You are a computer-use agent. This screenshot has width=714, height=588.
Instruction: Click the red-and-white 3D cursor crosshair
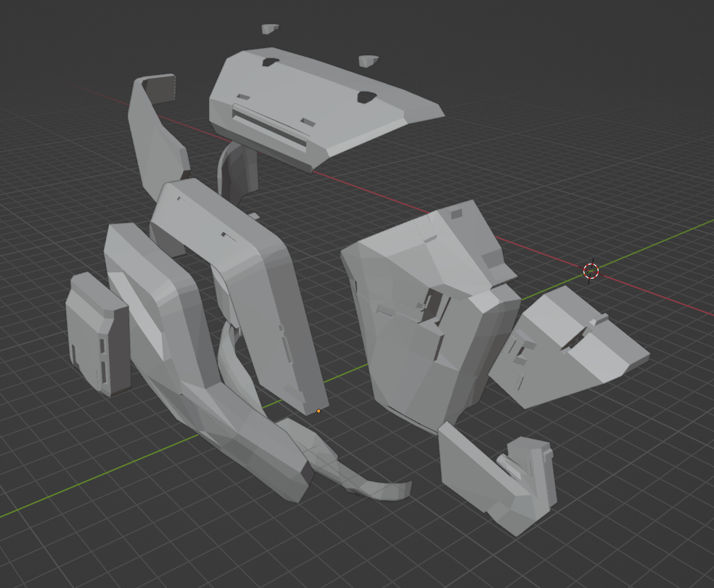tap(591, 271)
